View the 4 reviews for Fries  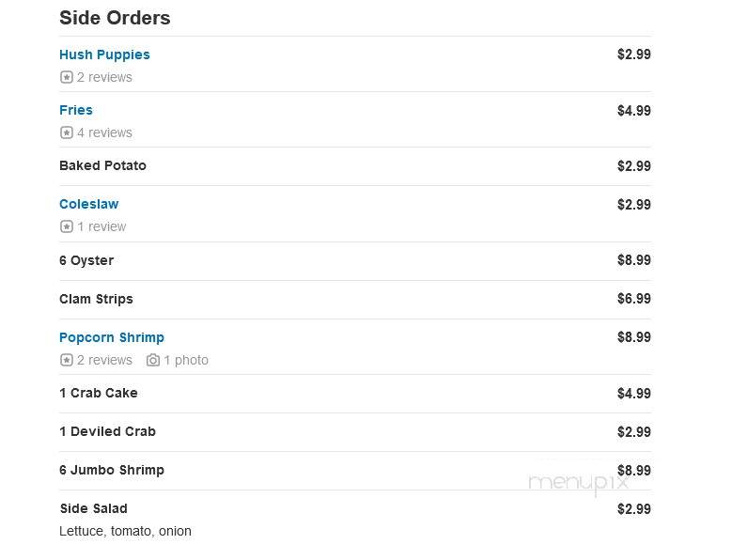tap(104, 132)
